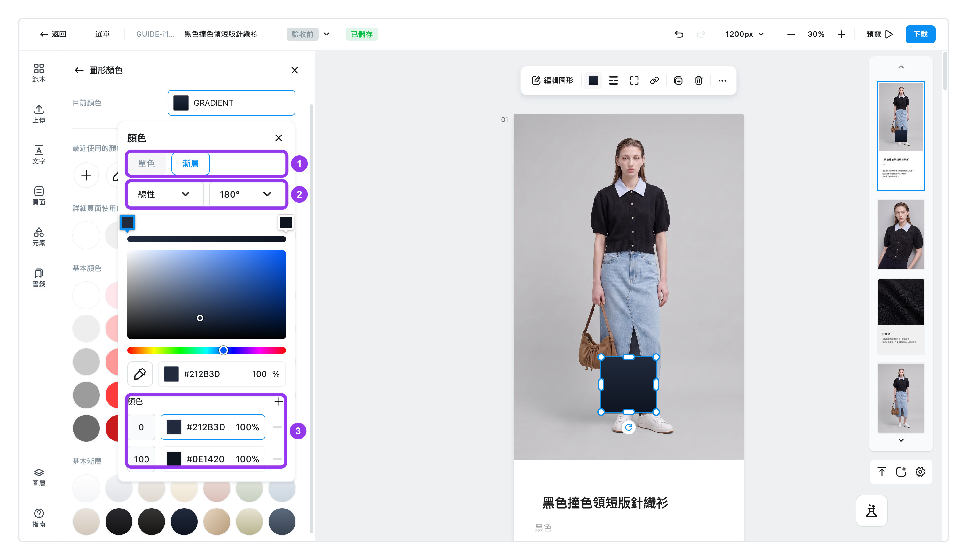The height and width of the screenshot is (560, 967).
Task: Click the undo arrow in the top bar
Action: coord(679,34)
